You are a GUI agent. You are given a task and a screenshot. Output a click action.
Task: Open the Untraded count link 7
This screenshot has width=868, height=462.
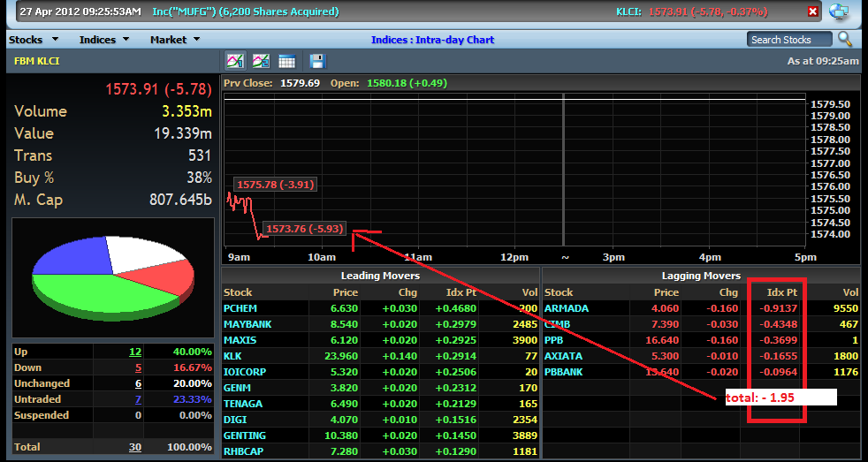139,399
